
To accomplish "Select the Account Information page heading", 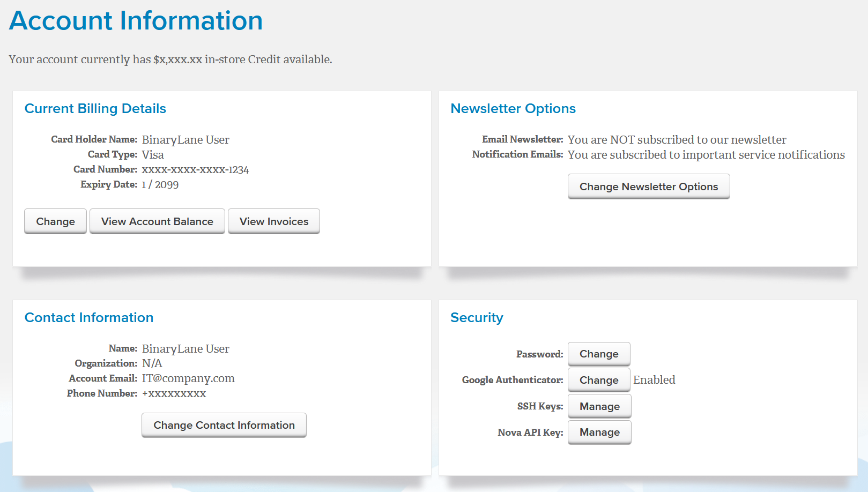I will [136, 21].
